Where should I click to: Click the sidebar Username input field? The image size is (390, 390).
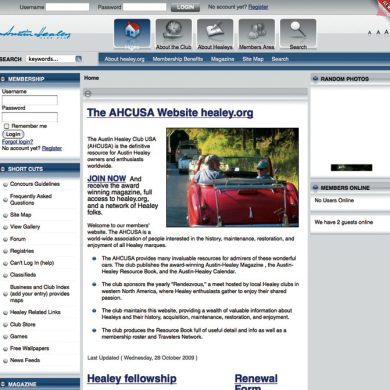[30, 100]
